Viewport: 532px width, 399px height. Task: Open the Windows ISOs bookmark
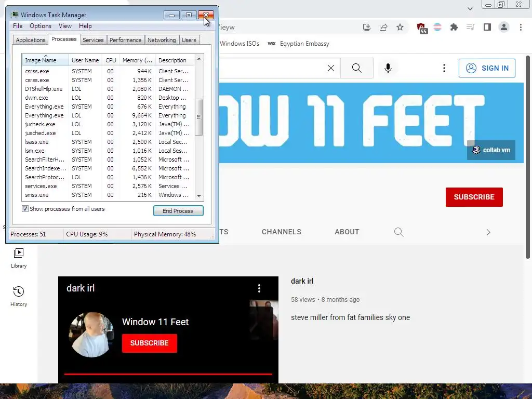point(239,44)
